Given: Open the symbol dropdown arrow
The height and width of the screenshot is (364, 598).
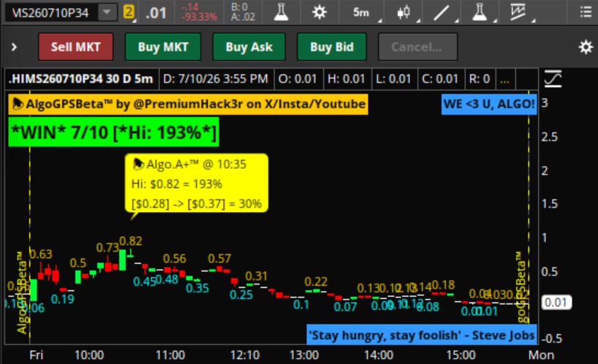Looking at the screenshot, I should click(107, 12).
